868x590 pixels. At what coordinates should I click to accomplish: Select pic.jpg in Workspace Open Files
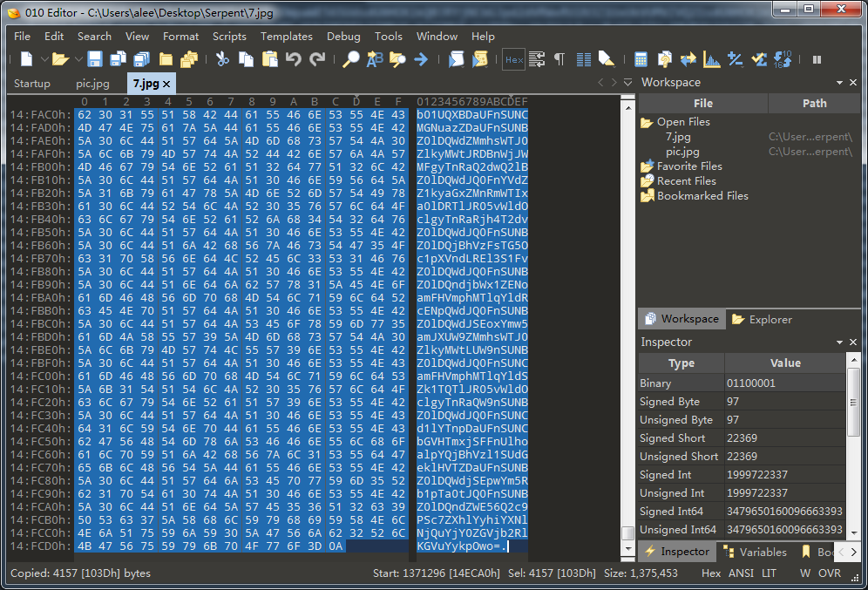click(682, 151)
